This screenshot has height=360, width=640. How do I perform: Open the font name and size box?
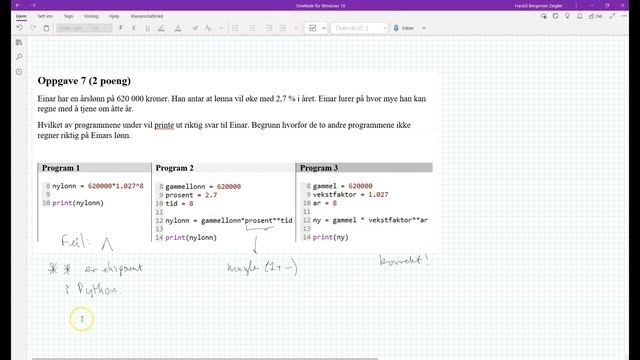click(84, 28)
